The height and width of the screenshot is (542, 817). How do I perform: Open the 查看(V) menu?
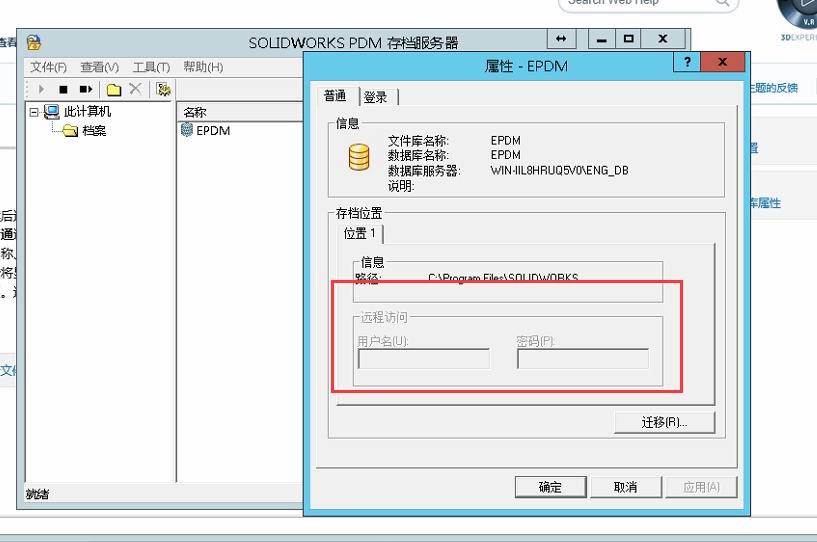point(100,67)
